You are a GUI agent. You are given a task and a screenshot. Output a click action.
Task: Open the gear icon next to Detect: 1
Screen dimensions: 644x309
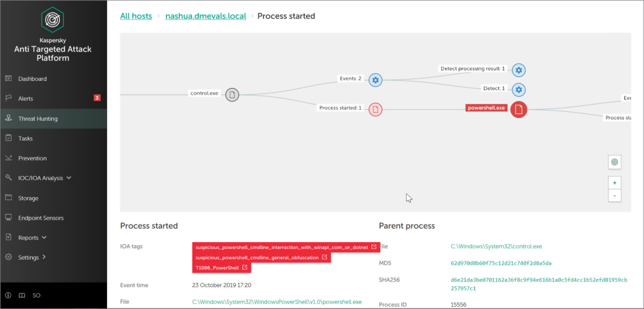click(518, 90)
